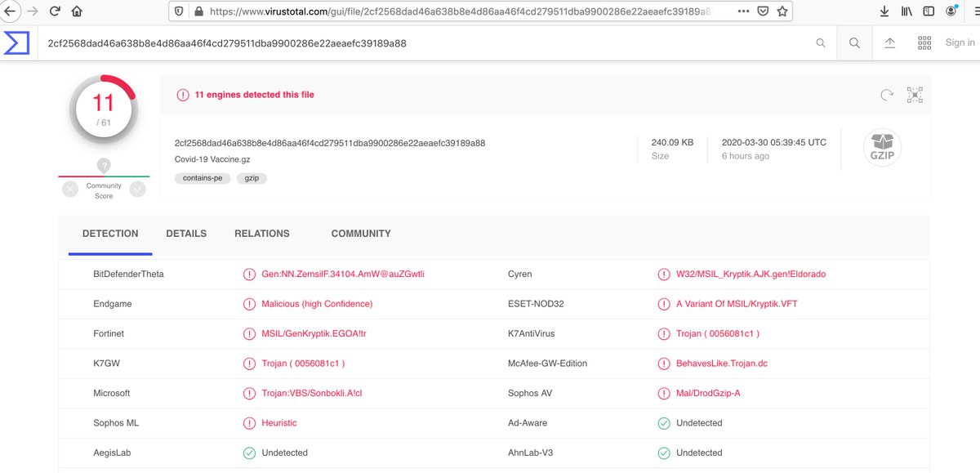Click McAfee-GW-Edition BehavesLike.Trojan.dc result

pyautogui.click(x=722, y=364)
